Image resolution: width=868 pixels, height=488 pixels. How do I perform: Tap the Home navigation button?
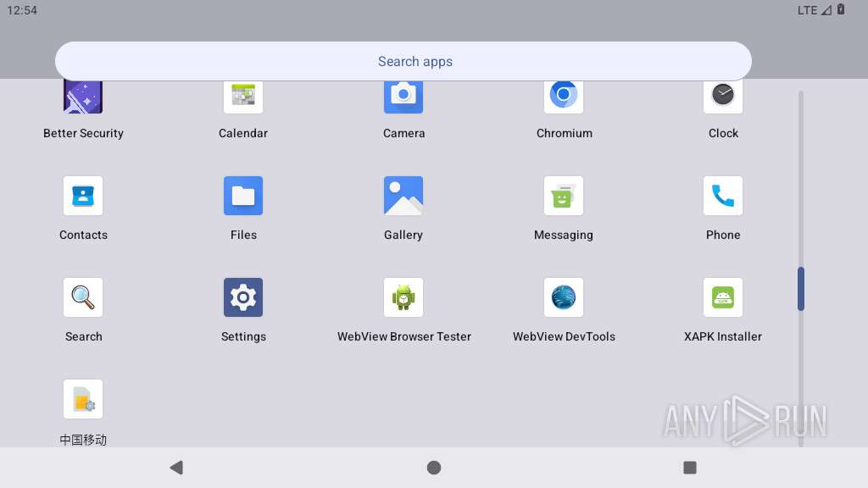(x=434, y=468)
